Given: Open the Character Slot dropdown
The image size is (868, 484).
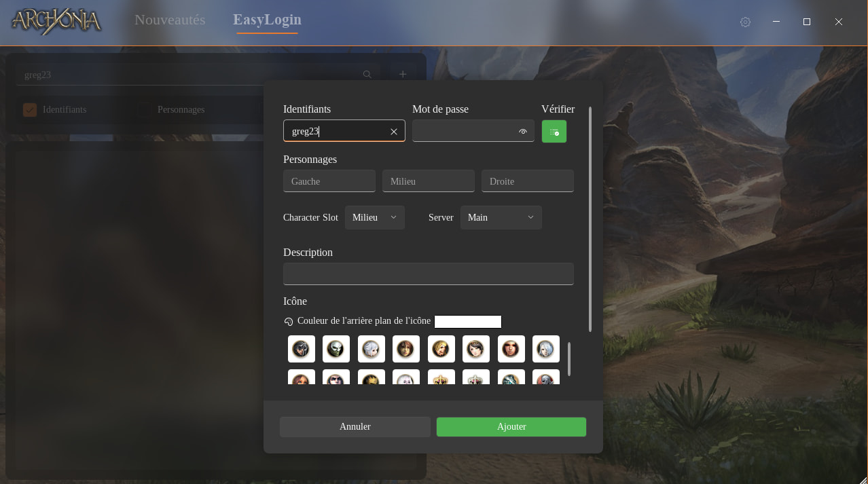Looking at the screenshot, I should tap(374, 217).
